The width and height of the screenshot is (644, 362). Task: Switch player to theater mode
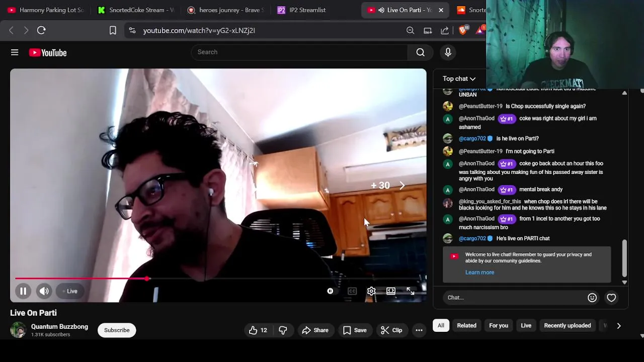click(391, 291)
